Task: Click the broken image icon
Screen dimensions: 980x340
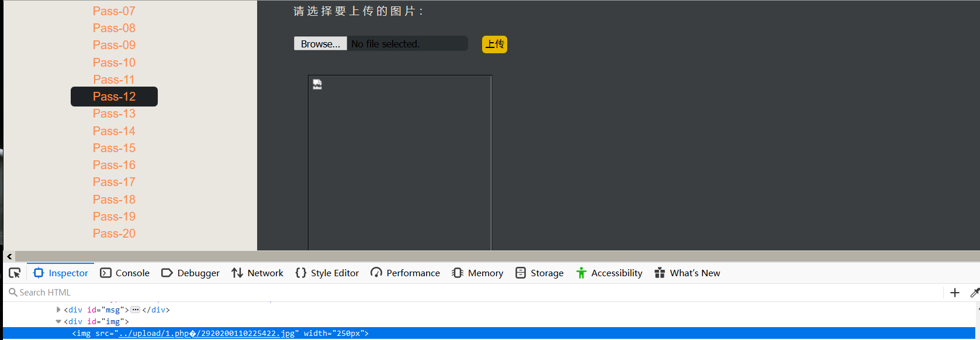Action: tap(317, 84)
